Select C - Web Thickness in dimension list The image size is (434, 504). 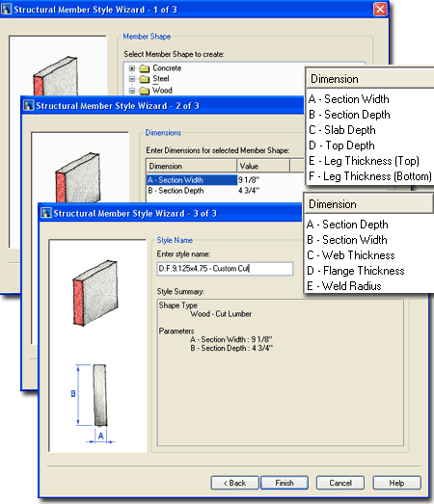(x=351, y=255)
